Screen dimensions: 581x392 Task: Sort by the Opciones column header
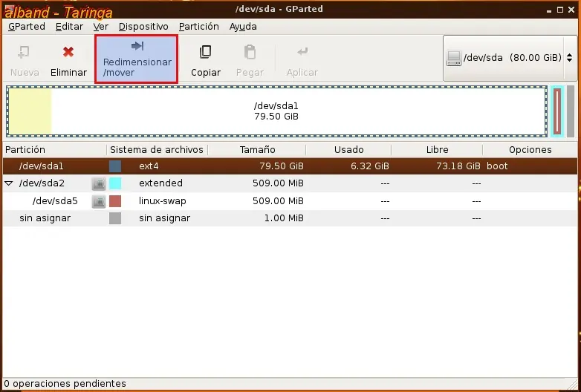pos(530,150)
